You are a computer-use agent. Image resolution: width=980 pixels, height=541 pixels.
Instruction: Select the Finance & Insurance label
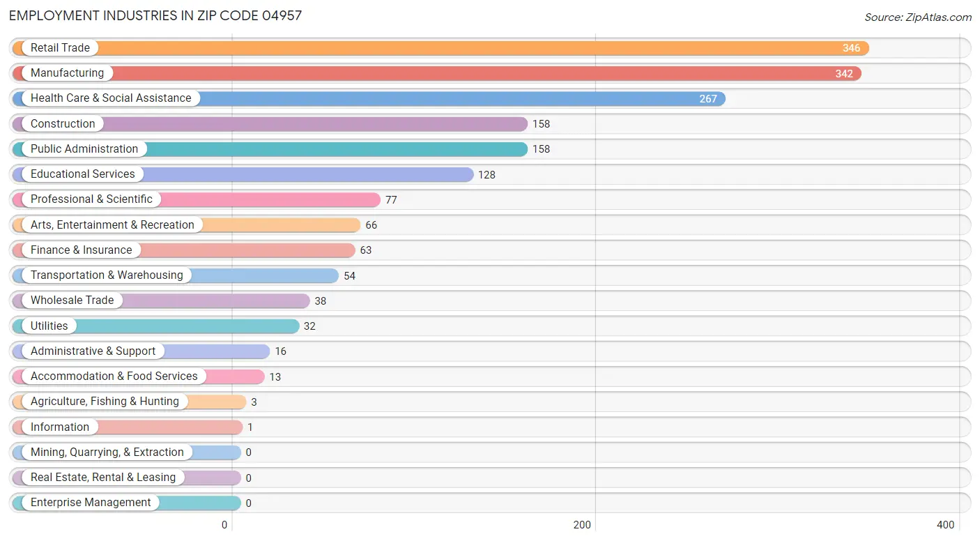coord(81,250)
